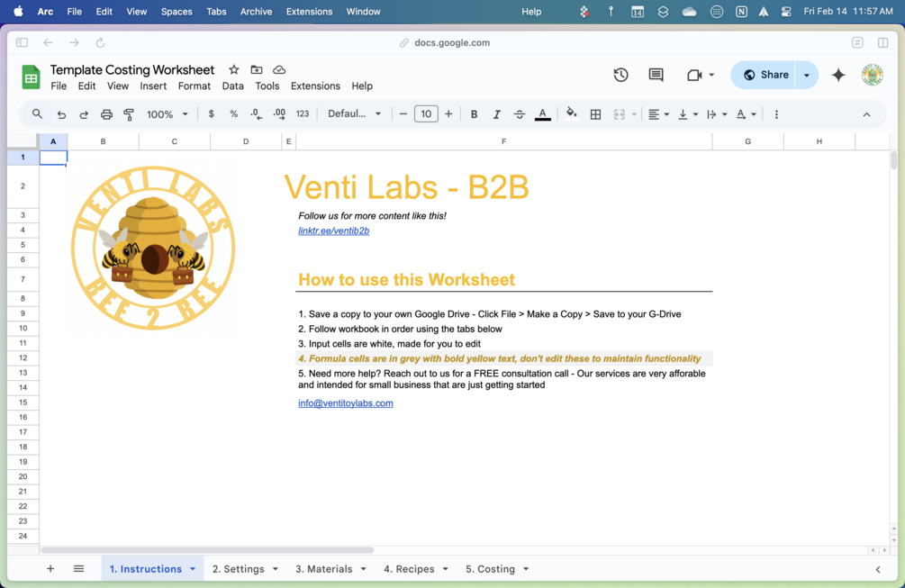Open the Gemini sparkle icon
The width and height of the screenshot is (905, 588).
pyautogui.click(x=838, y=75)
